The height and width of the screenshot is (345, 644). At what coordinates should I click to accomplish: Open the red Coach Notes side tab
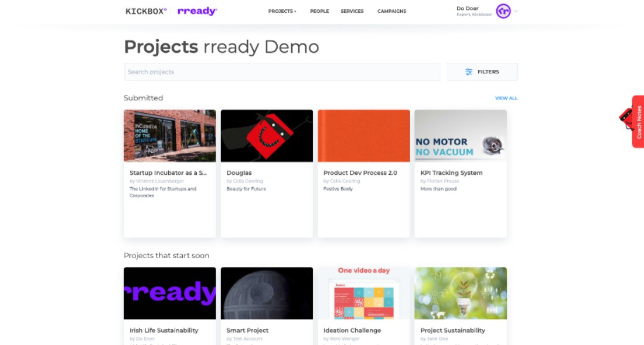[638, 122]
